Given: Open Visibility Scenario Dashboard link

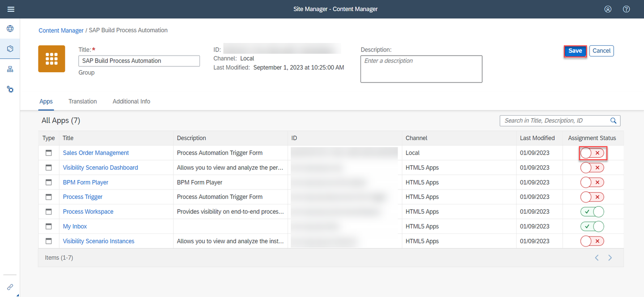Looking at the screenshot, I should pos(100,168).
